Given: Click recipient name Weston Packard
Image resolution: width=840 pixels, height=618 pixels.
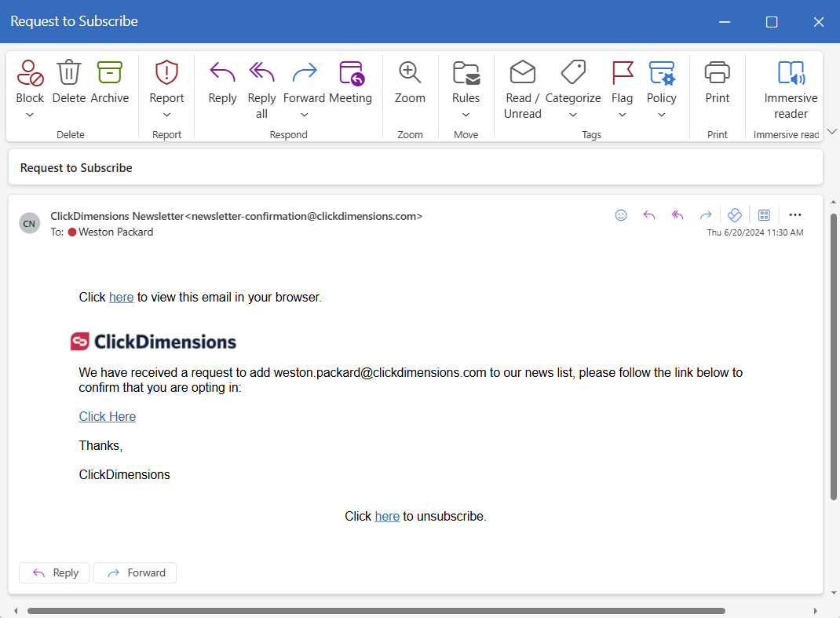Looking at the screenshot, I should click(x=115, y=232).
